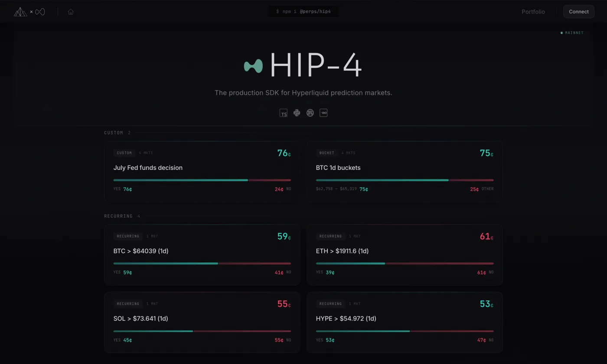Click the SOL > $73.641 probability bar

pos(202,331)
